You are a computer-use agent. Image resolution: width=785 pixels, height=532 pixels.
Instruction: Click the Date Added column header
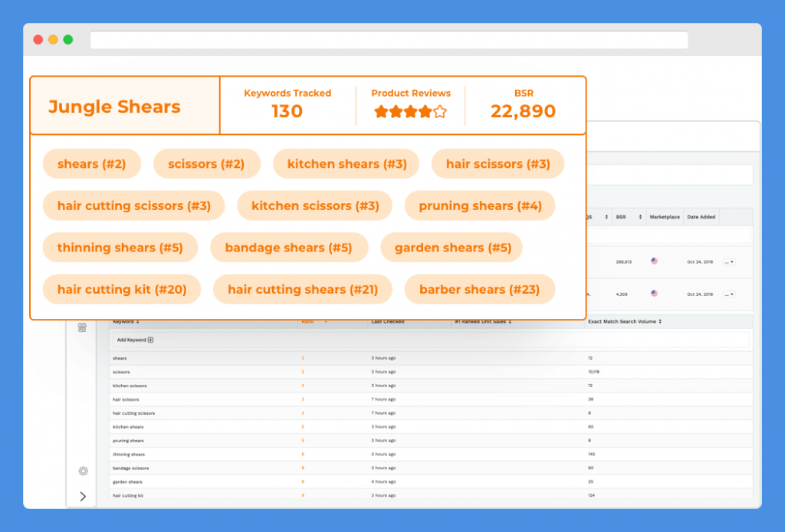(x=701, y=217)
